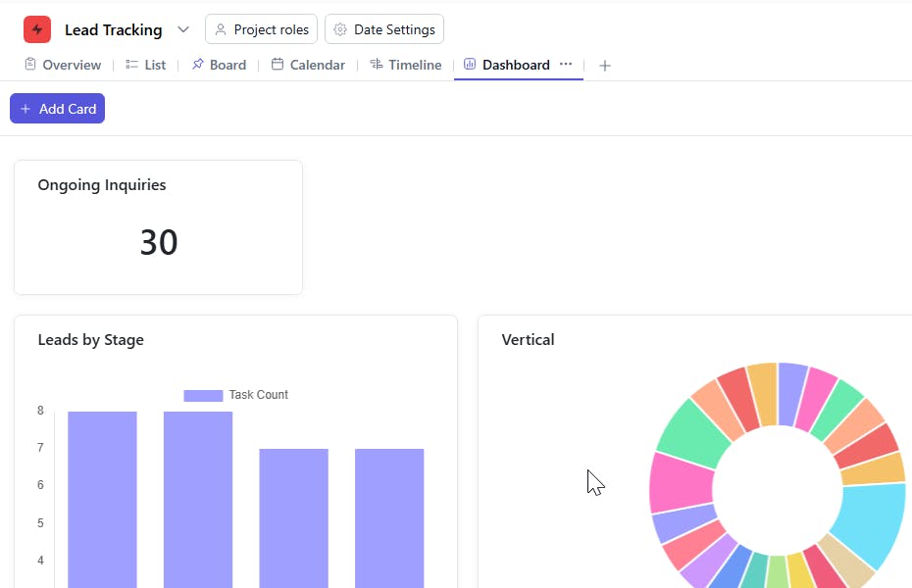Switch to the Overview tab
This screenshot has height=588, width=912.
point(63,65)
